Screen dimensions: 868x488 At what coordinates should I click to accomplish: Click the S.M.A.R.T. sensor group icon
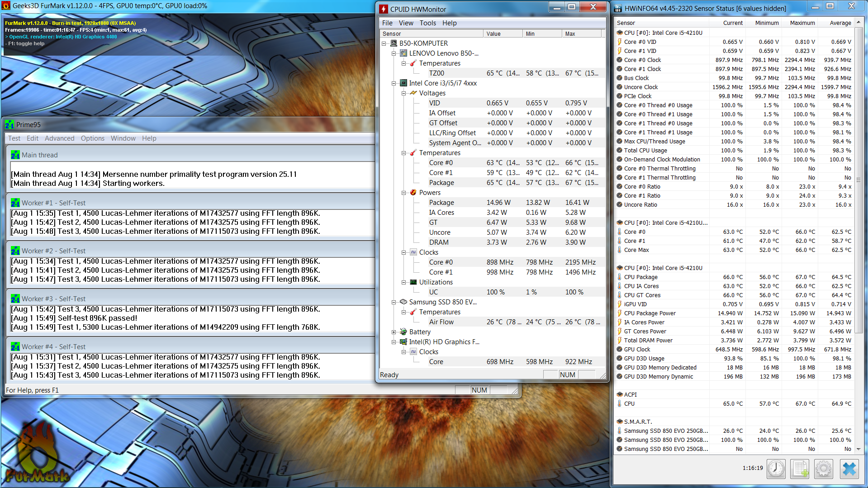[620, 422]
